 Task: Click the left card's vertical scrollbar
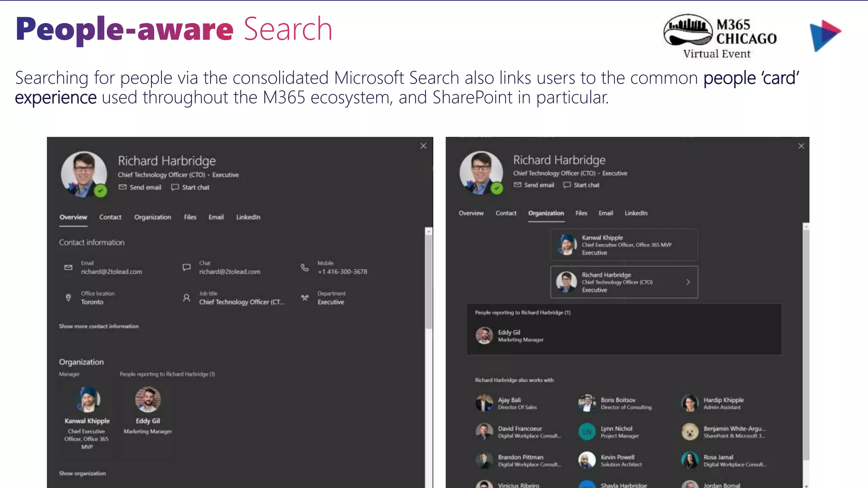tap(429, 282)
